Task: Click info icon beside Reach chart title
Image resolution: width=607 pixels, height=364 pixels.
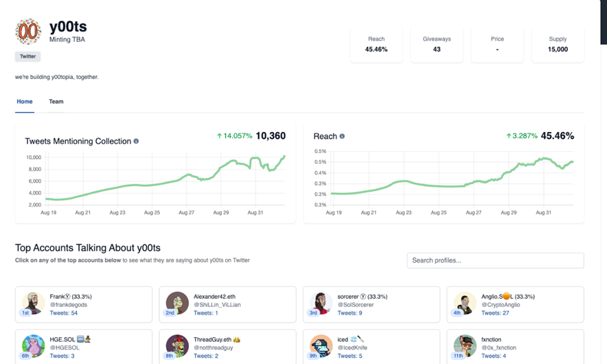Action: pos(342,136)
